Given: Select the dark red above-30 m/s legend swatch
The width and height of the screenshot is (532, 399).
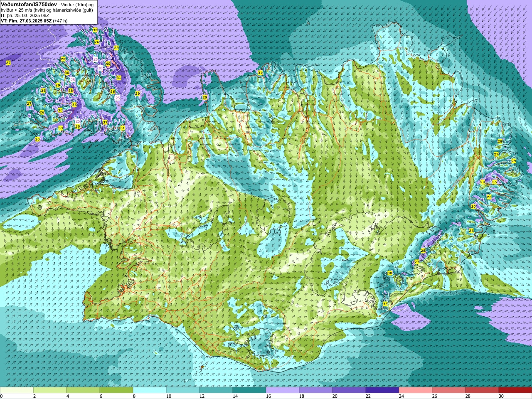Looking at the screenshot, I should [x=515, y=390].
